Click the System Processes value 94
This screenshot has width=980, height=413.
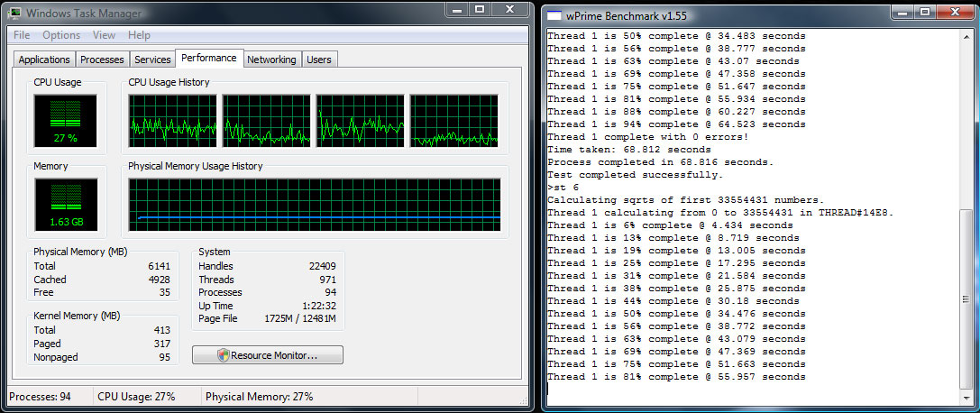click(x=330, y=292)
